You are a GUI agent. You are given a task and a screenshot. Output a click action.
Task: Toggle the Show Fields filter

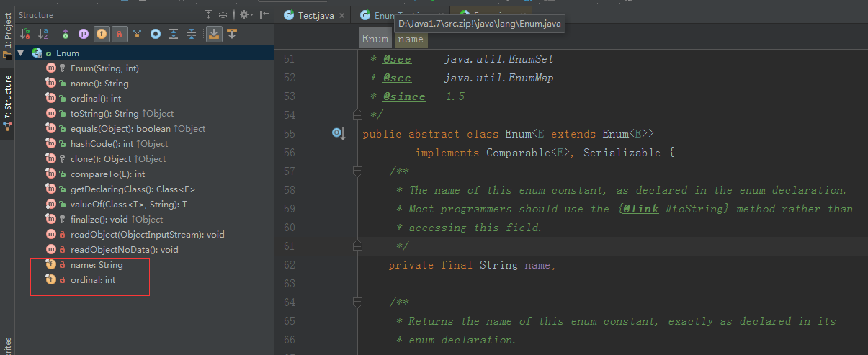(102, 34)
